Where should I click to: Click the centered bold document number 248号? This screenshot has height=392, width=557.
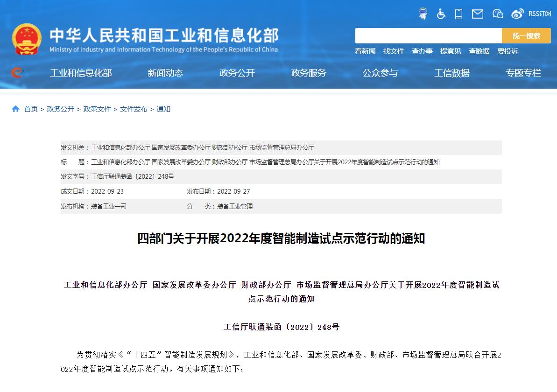[282, 327]
